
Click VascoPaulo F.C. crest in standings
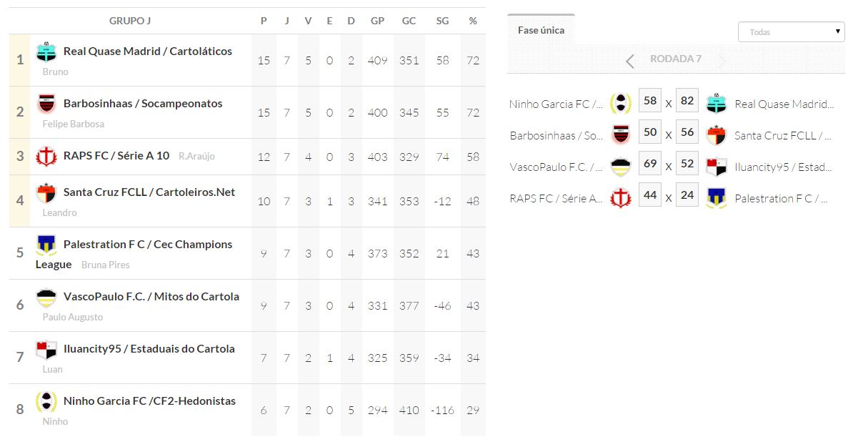pos(46,297)
